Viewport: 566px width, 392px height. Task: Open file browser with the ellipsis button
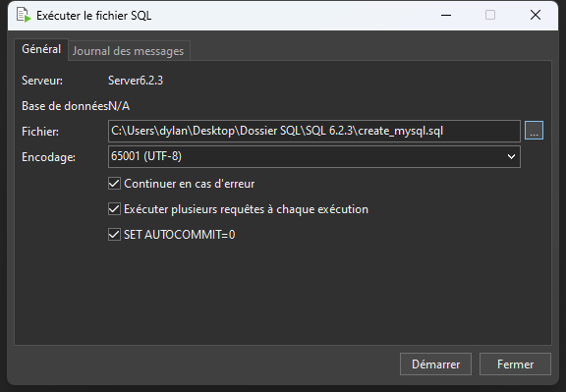[534, 131]
